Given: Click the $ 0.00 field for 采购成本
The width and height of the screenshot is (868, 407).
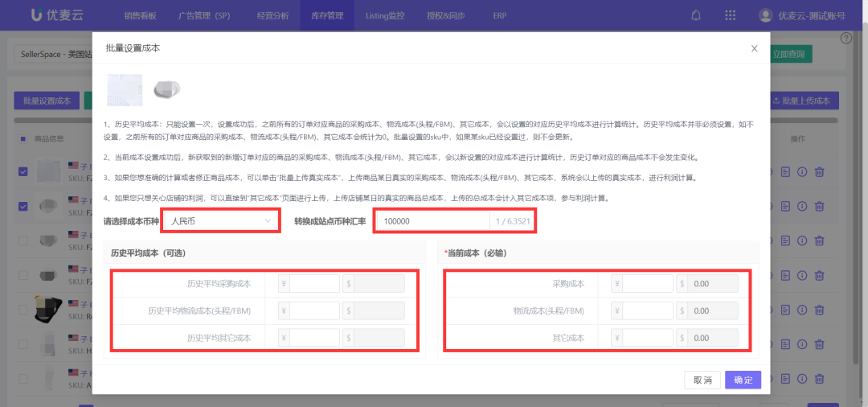Looking at the screenshot, I should tap(713, 284).
